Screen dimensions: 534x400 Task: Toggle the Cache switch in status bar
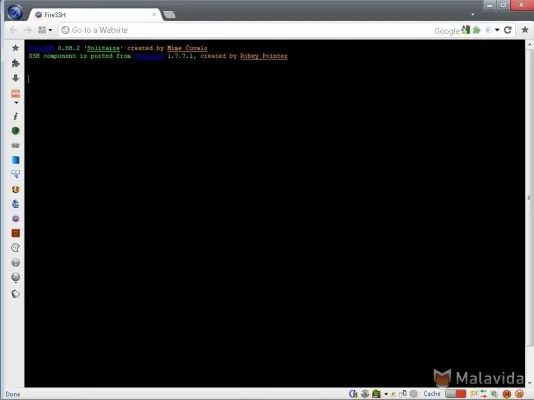[455, 394]
